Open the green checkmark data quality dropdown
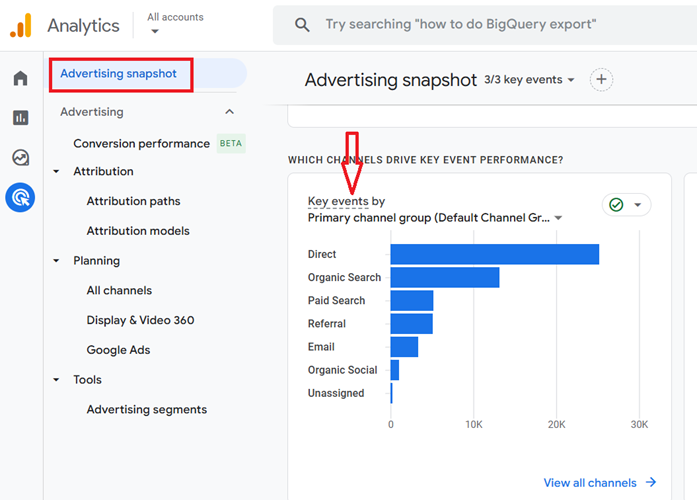This screenshot has width=697, height=500. pos(627,205)
